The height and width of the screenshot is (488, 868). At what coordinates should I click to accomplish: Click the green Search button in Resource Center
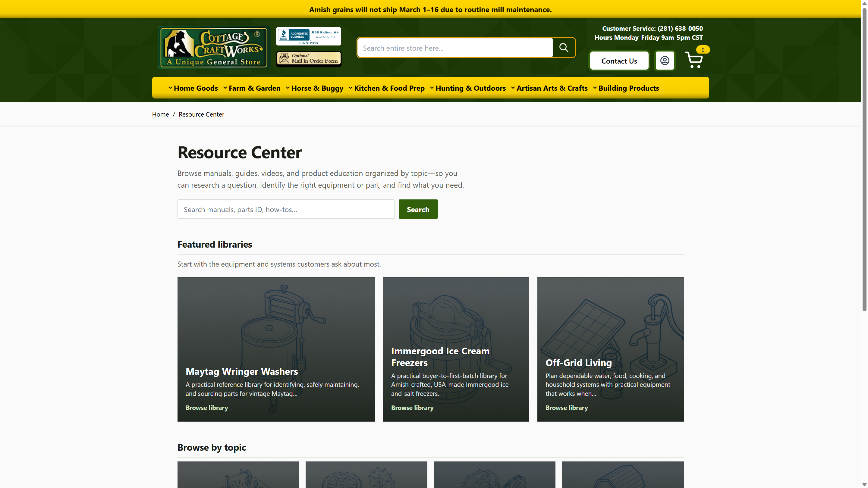(x=418, y=209)
